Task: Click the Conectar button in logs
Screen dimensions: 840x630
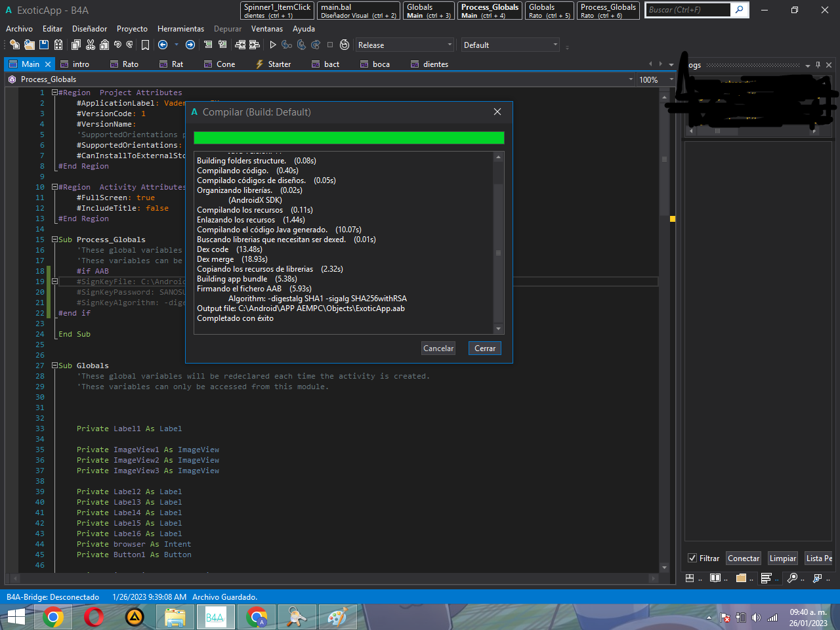Action: pyautogui.click(x=744, y=558)
